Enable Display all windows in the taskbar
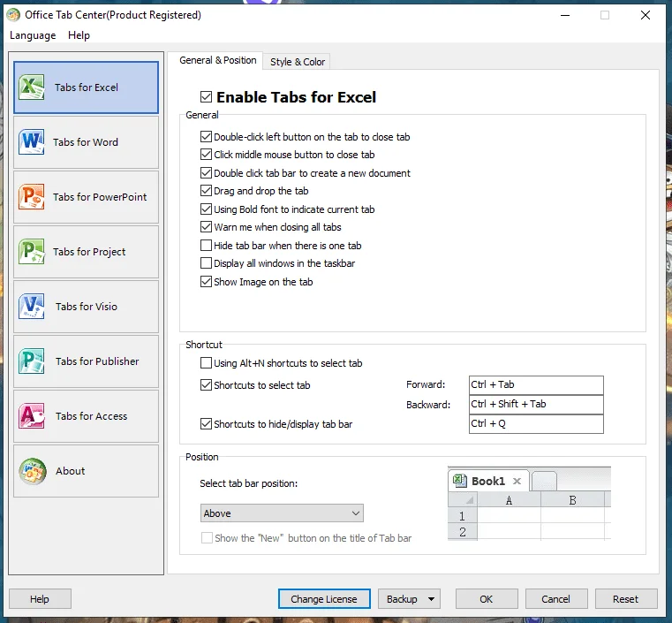Viewport: 672px width, 623px height. click(206, 262)
